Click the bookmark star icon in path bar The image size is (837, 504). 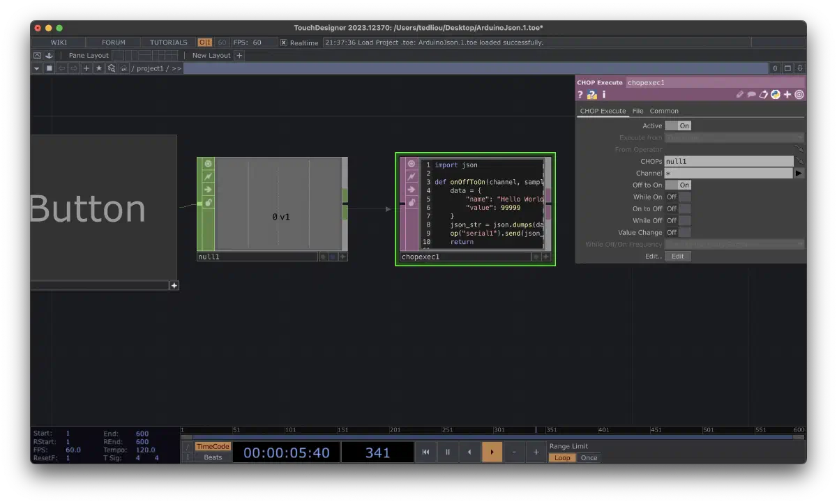coord(98,68)
